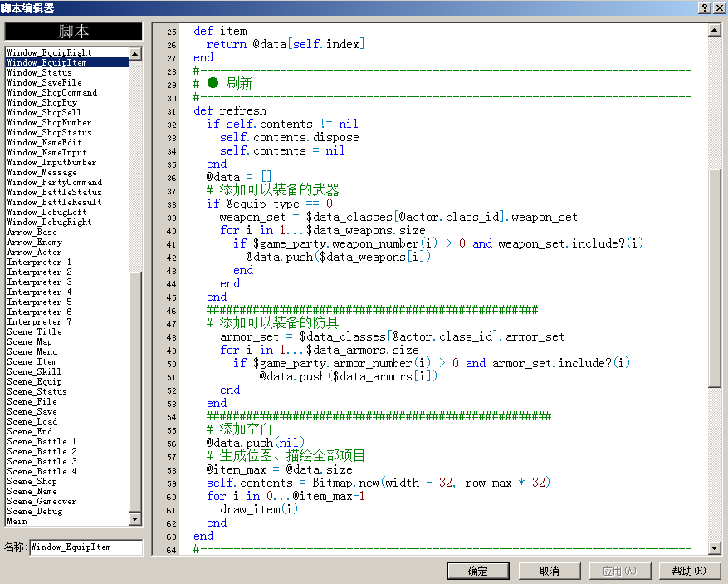Choose the Window_ShopBuy script
Image resolution: width=728 pixels, height=584 pixels.
pos(67,103)
